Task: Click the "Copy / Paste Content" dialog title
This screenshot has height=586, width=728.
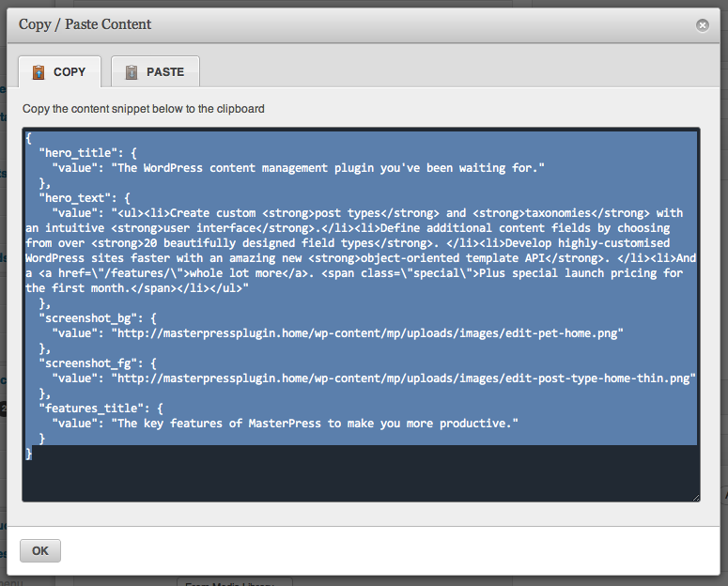Action: [85, 24]
